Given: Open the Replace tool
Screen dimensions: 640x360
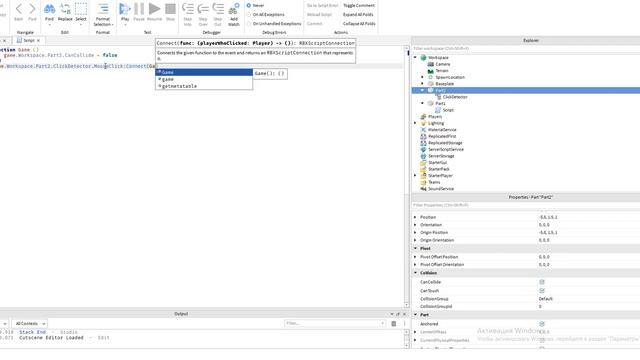Looking at the screenshot, I should point(65,9).
